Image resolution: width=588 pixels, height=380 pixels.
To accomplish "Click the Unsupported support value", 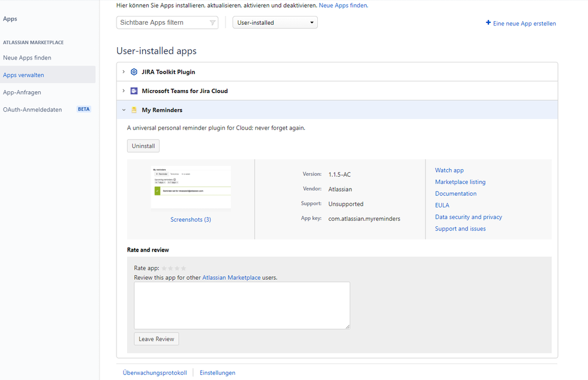I will tap(346, 204).
